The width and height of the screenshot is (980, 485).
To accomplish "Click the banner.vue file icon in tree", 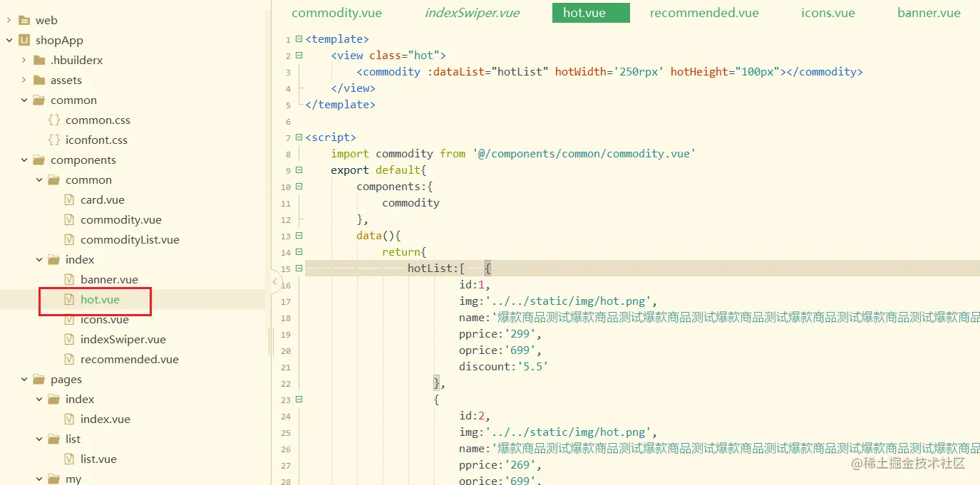I will pos(69,280).
